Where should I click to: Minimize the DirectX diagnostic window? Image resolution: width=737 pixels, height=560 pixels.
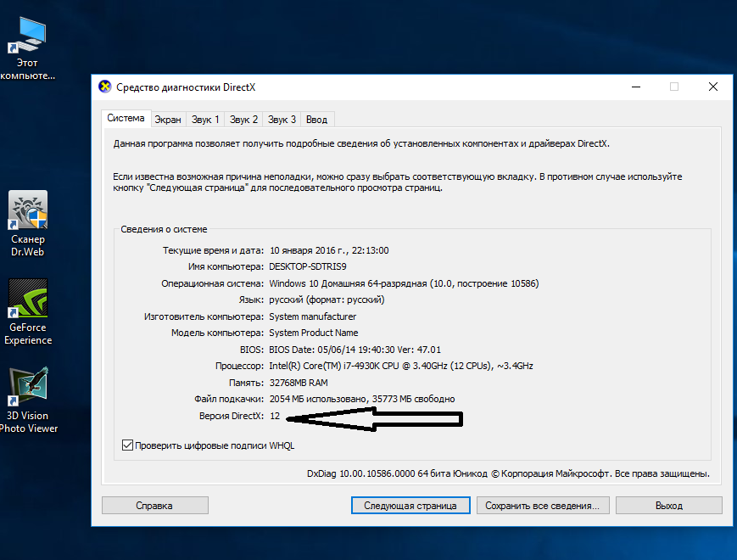click(636, 87)
